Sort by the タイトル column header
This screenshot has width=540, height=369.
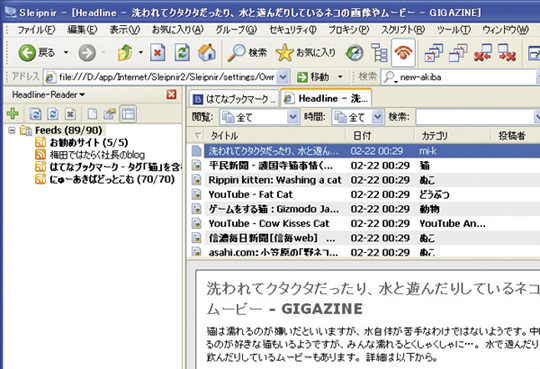point(274,135)
